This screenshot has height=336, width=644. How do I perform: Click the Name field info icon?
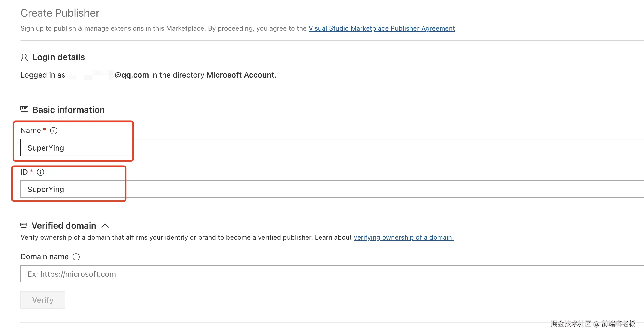(54, 131)
